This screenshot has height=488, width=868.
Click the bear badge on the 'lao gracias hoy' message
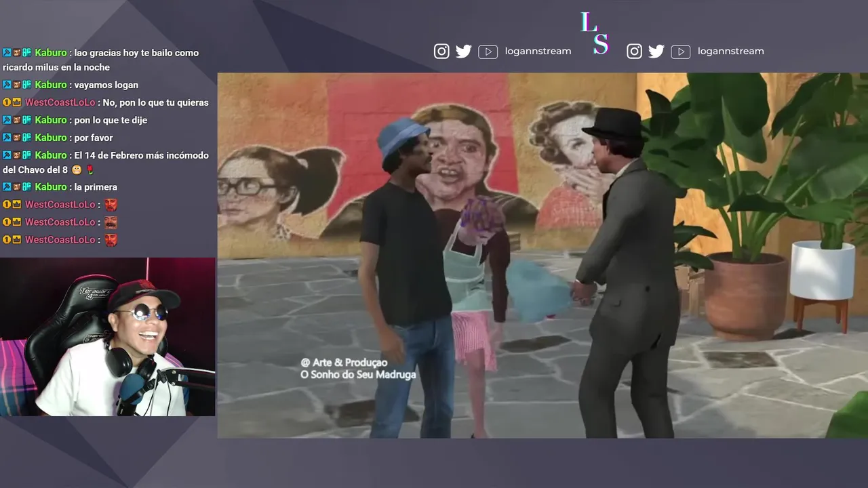[x=17, y=53]
